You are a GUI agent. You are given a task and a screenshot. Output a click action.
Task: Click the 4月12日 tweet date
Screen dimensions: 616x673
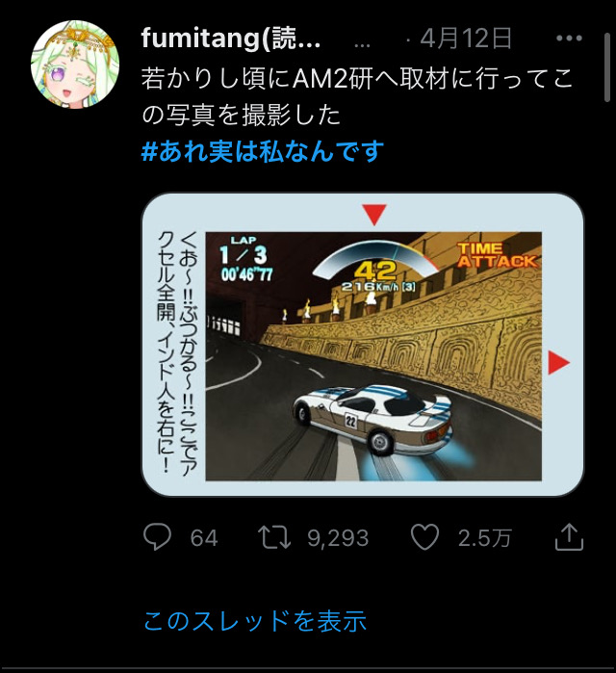point(466,39)
